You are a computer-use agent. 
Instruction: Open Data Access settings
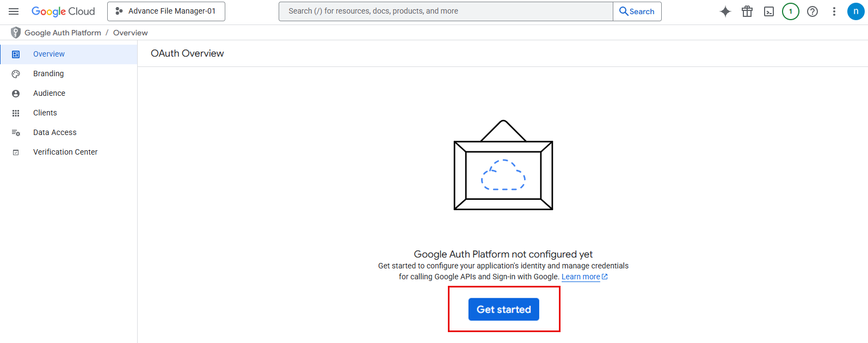(55, 132)
